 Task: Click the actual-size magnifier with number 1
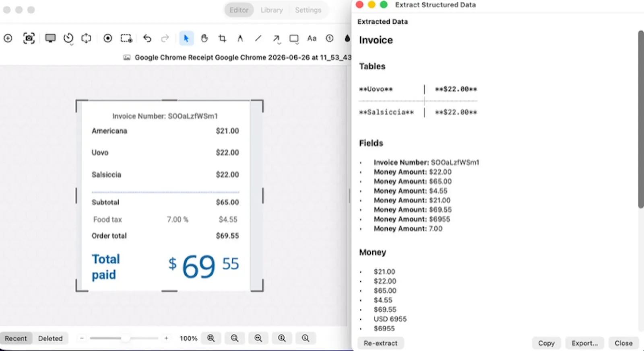tap(306, 338)
